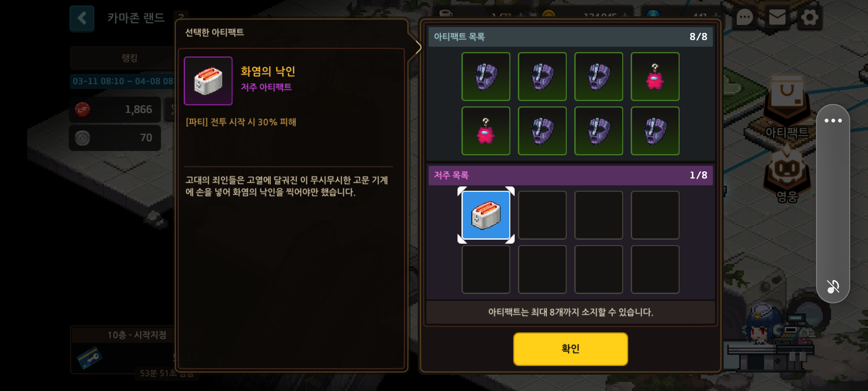Open the chat bubble icon
868x391 pixels.
point(745,17)
